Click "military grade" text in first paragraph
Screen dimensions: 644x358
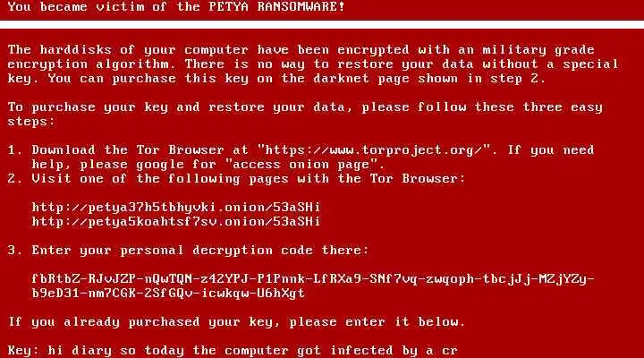coord(538,50)
